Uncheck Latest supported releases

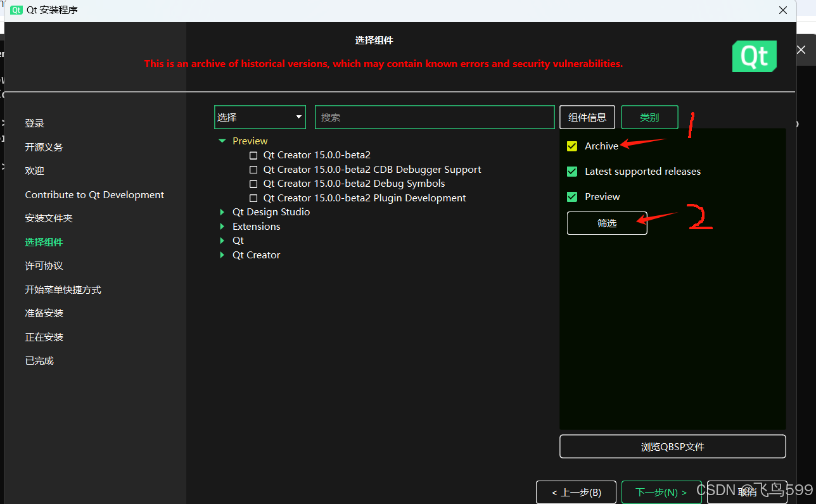(572, 172)
